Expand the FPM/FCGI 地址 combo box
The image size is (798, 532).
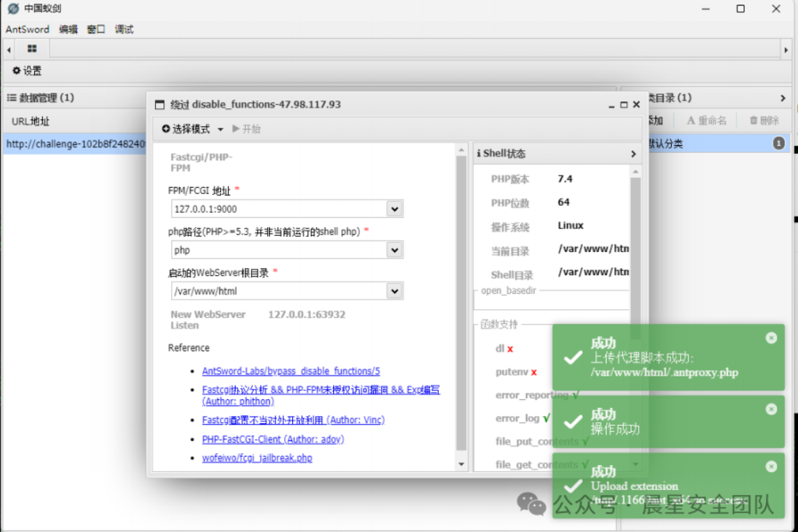(x=394, y=209)
